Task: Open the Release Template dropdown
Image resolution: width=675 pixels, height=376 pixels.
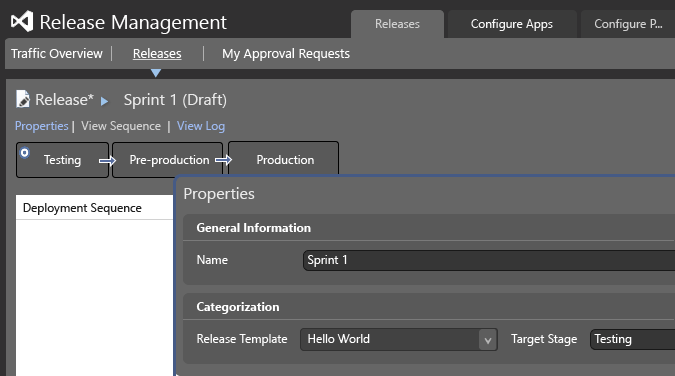Action: 399,339
